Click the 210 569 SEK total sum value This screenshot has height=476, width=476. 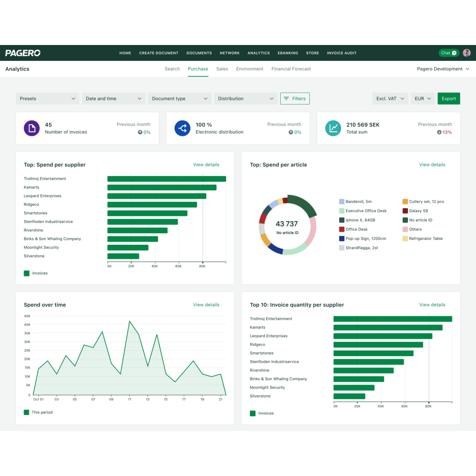[x=363, y=125]
